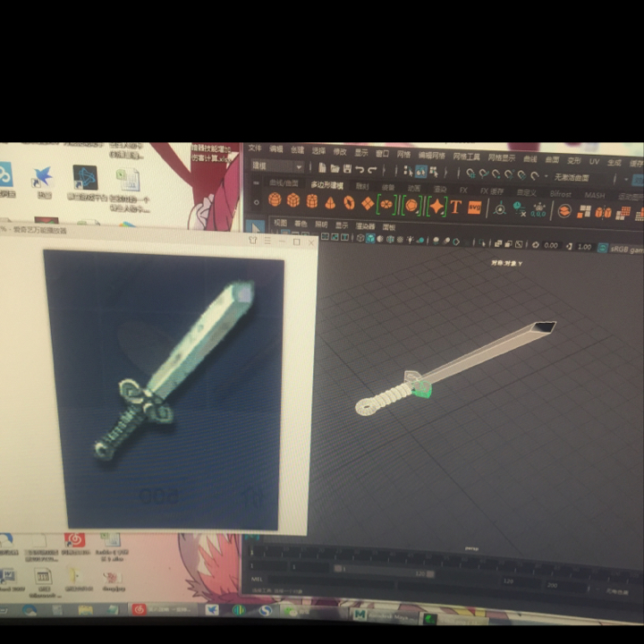The height and width of the screenshot is (644, 644).
Task: Switch to the MASH shelf tab
Action: [x=594, y=195]
